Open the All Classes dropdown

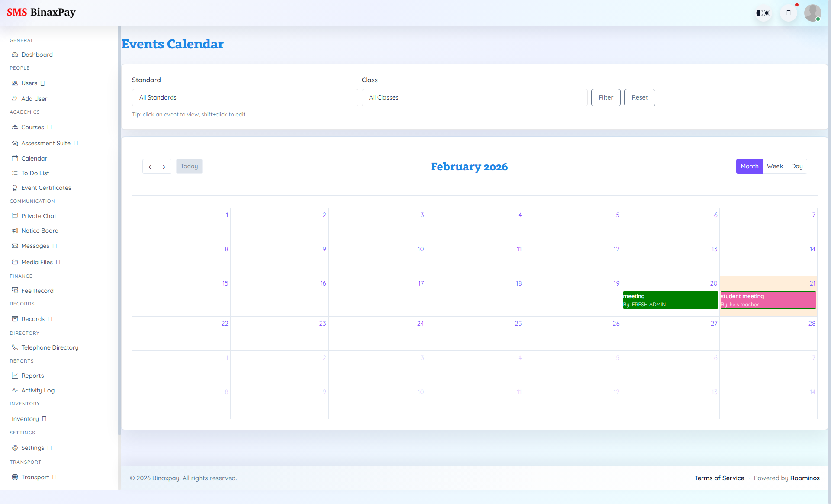coord(474,97)
